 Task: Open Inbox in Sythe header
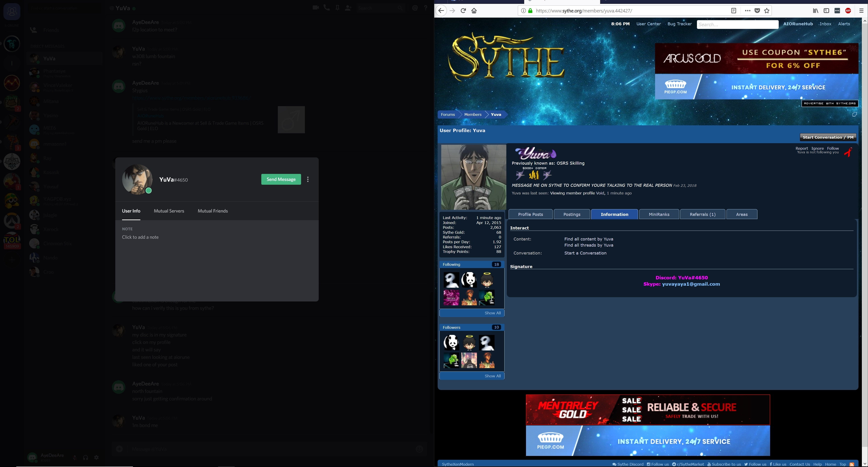pos(825,24)
